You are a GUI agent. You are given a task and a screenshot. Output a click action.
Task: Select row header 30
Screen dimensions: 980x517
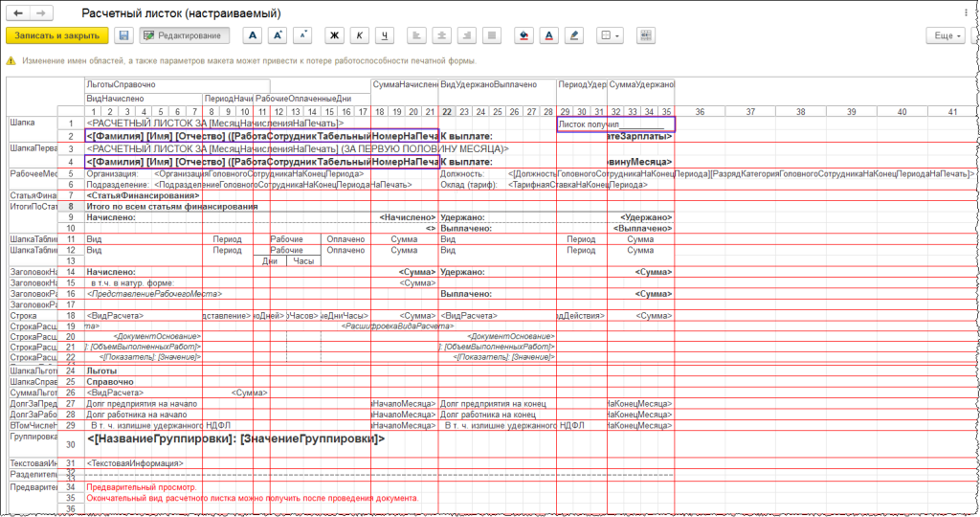click(x=71, y=444)
